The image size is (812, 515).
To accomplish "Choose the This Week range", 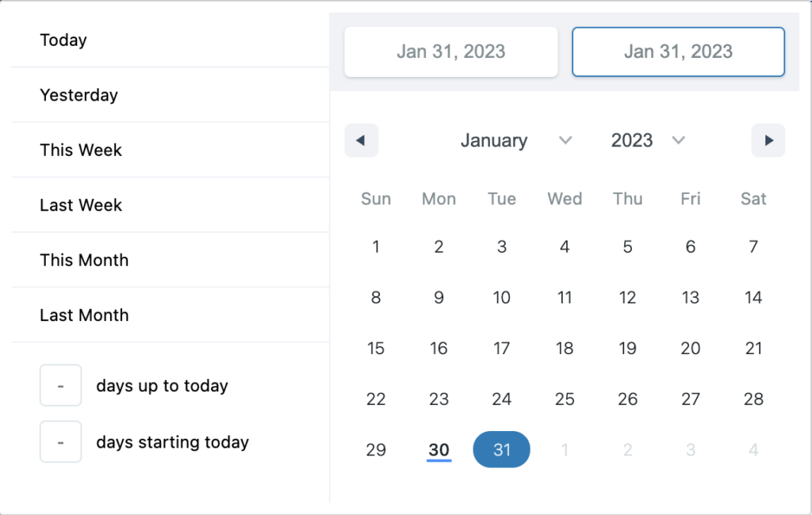I will tap(170, 150).
